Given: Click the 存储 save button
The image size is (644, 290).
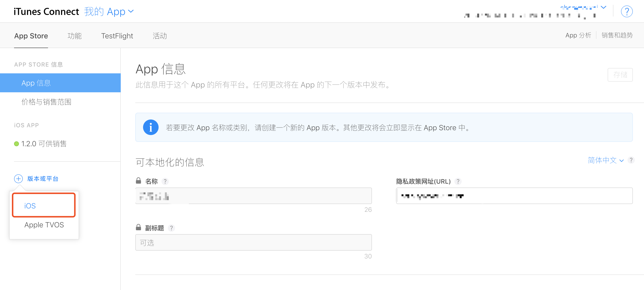Looking at the screenshot, I should [620, 75].
